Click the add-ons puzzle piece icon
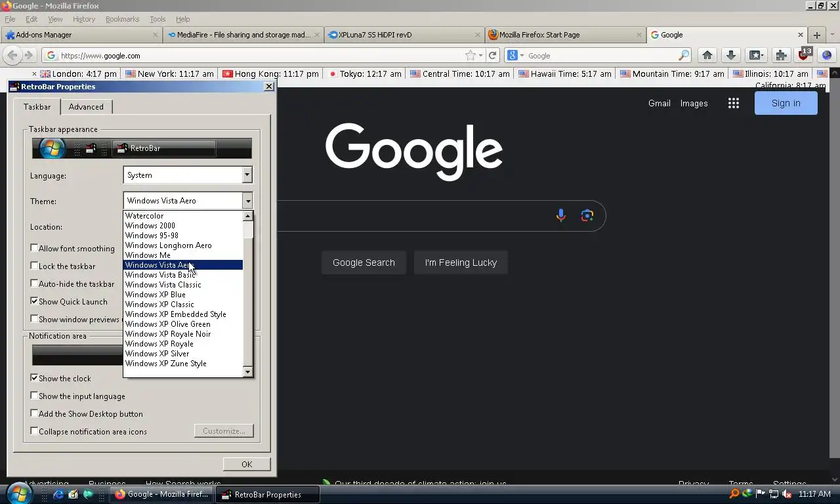This screenshot has height=504, width=840. [780, 55]
